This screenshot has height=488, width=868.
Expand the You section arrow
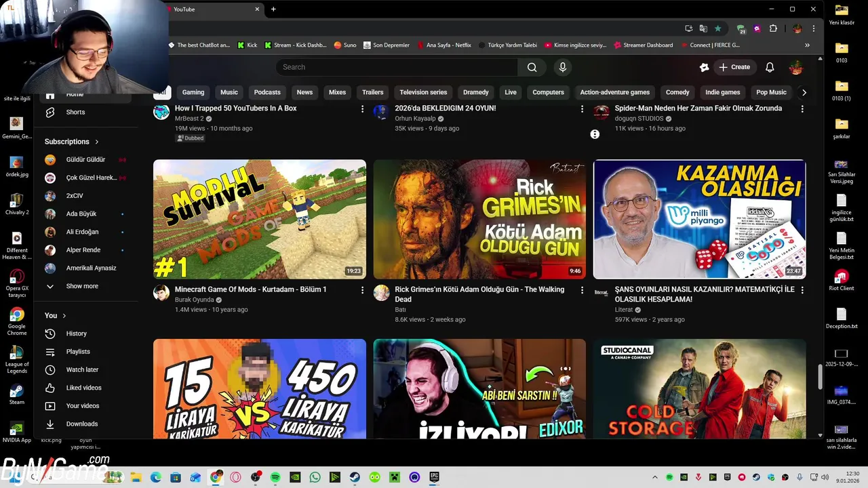click(64, 316)
